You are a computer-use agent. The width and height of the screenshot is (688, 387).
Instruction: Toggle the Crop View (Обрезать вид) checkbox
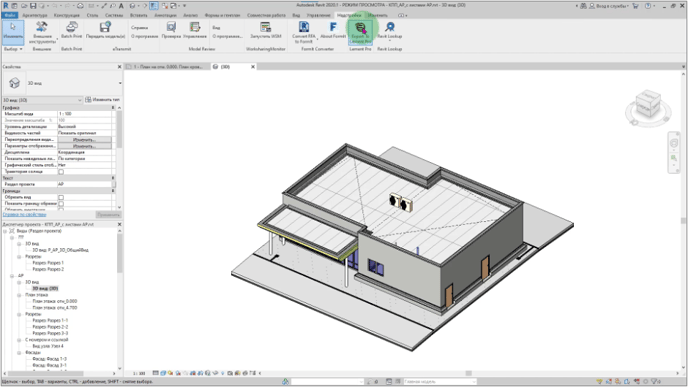tap(61, 197)
